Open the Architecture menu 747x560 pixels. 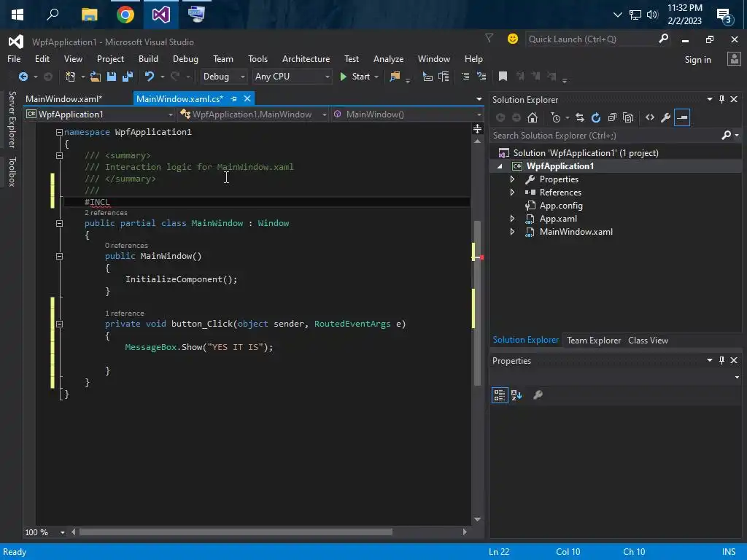306,59
